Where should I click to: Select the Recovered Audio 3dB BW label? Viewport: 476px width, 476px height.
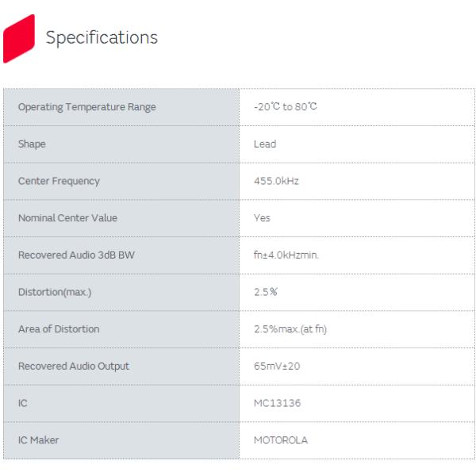pyautogui.click(x=76, y=255)
